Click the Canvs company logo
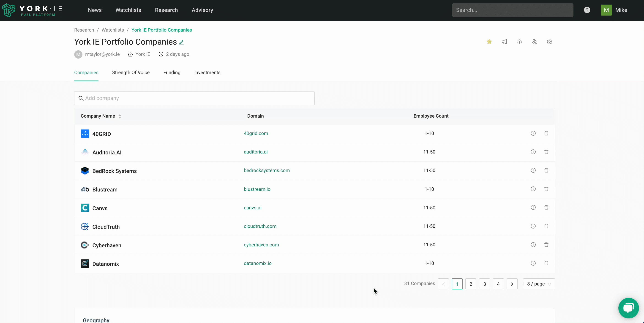Image resolution: width=644 pixels, height=323 pixels. pos(85,208)
